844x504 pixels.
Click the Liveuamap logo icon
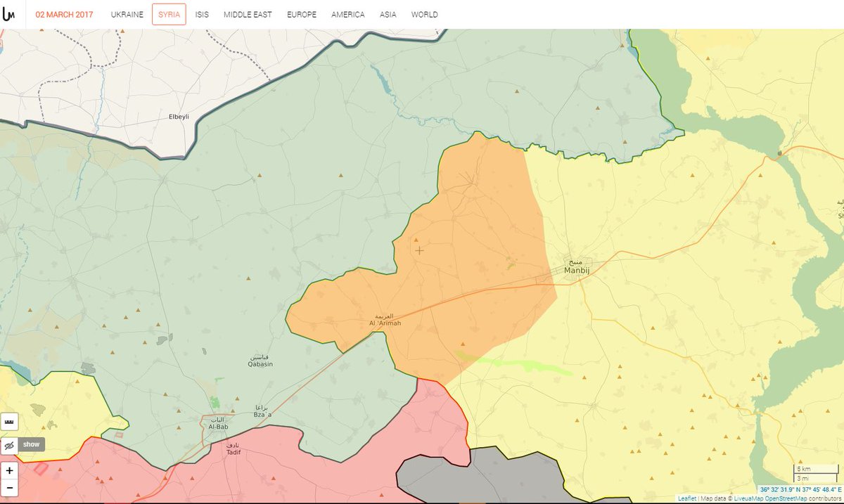pyautogui.click(x=9, y=14)
